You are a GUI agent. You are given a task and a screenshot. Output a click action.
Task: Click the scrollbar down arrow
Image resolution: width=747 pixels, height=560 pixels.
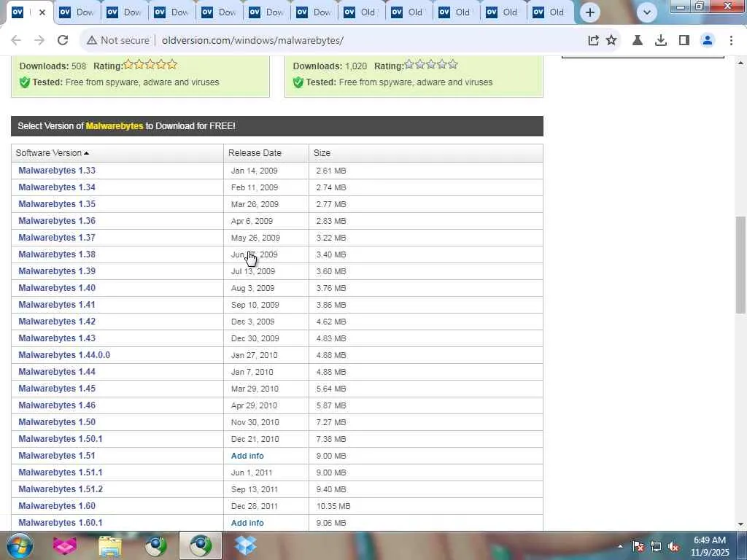[740, 524]
